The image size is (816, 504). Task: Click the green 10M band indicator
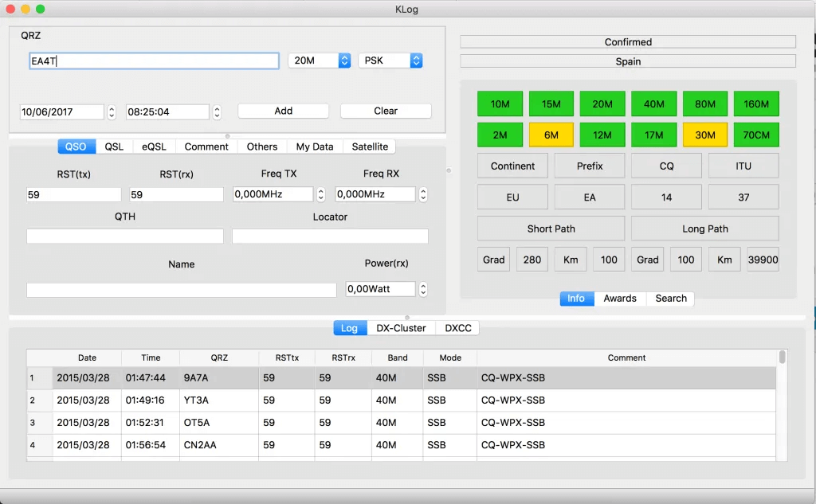click(x=500, y=104)
